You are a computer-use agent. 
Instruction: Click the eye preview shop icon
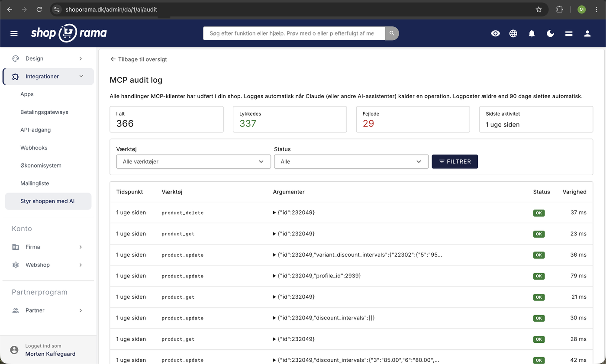(x=496, y=33)
